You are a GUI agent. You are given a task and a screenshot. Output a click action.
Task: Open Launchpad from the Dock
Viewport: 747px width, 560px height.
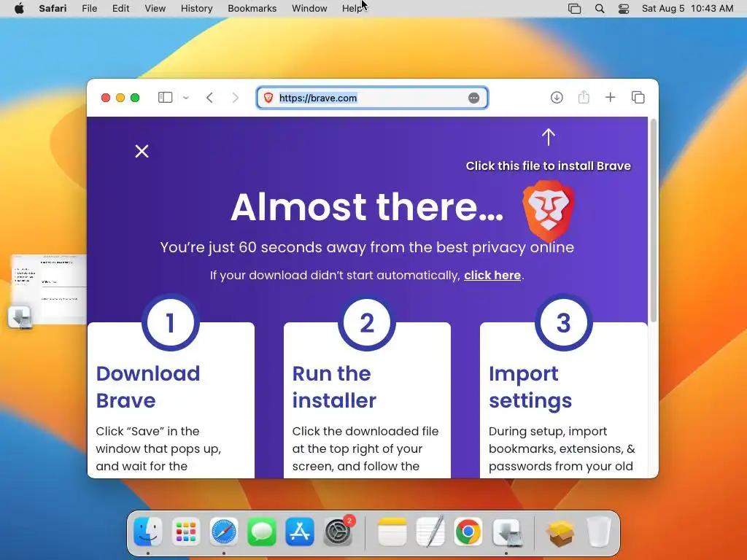[x=186, y=532]
